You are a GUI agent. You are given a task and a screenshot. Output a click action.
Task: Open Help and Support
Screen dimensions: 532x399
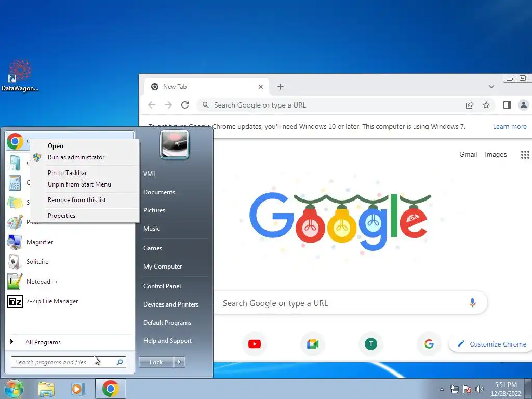pyautogui.click(x=167, y=341)
